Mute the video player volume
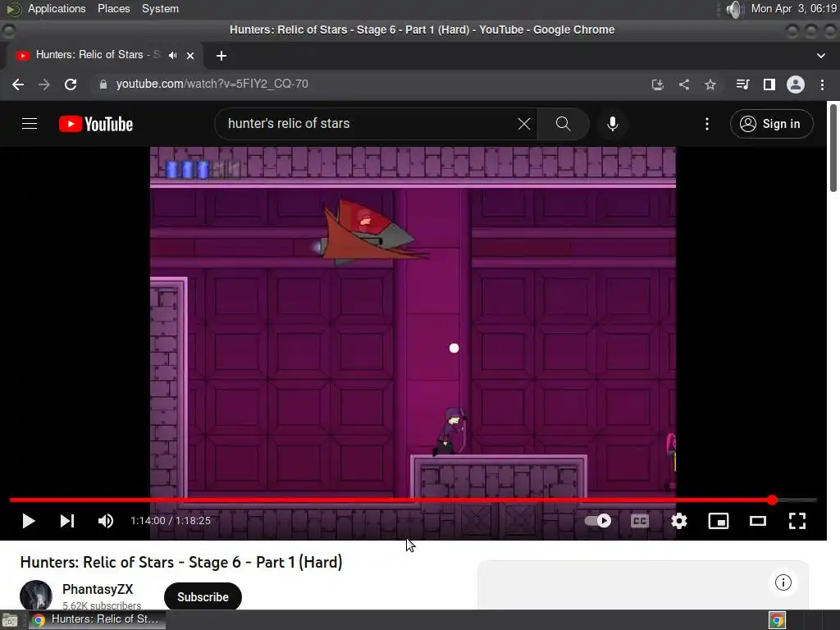Viewport: 840px width, 630px height. point(106,521)
